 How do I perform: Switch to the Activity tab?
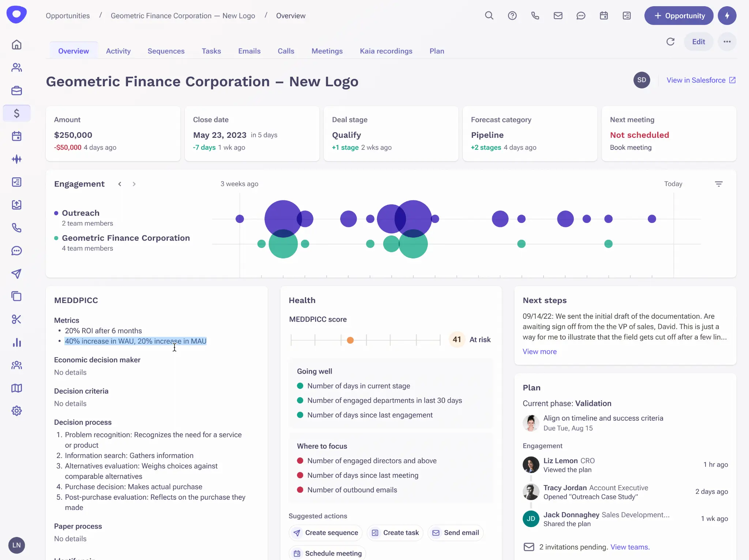[x=118, y=51]
